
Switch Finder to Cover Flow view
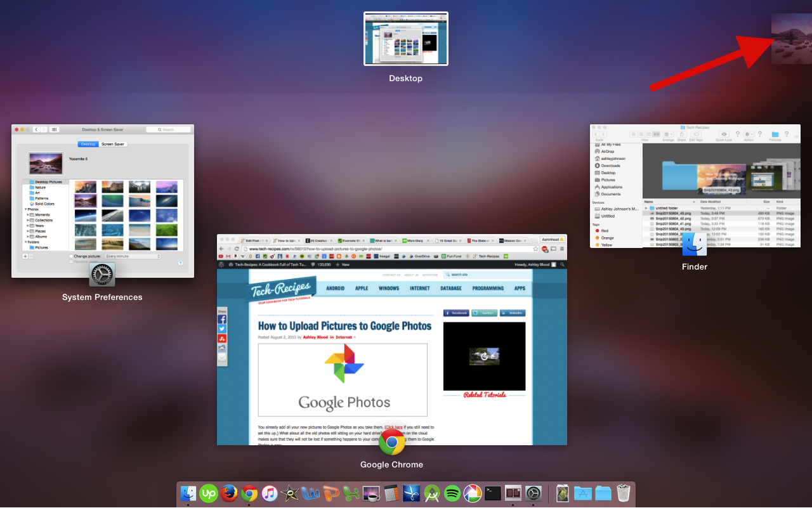pyautogui.click(x=657, y=134)
